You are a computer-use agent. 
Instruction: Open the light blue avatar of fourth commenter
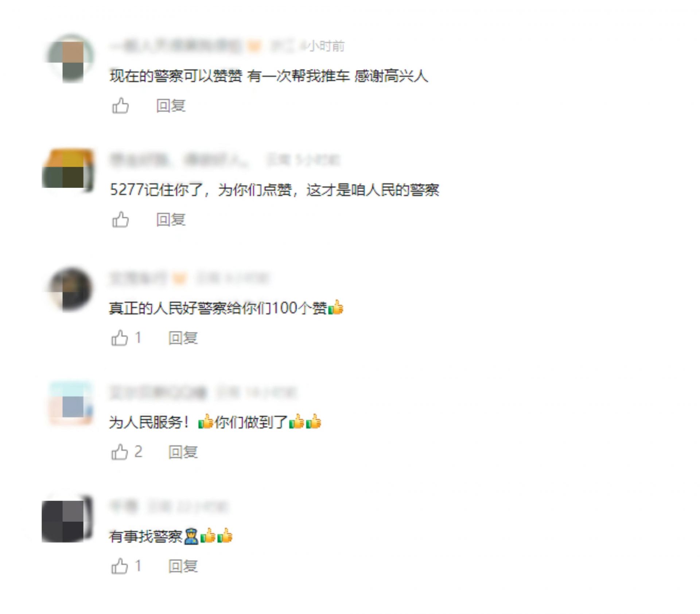tap(70, 403)
